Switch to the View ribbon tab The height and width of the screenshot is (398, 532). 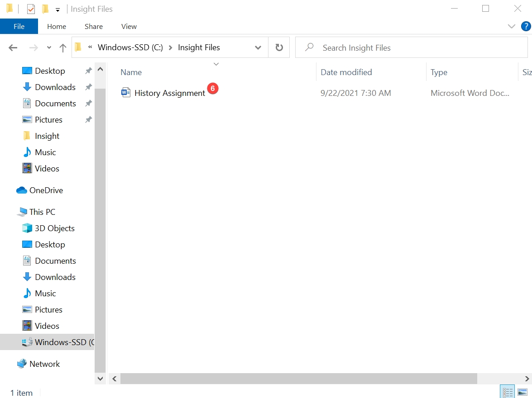click(129, 26)
